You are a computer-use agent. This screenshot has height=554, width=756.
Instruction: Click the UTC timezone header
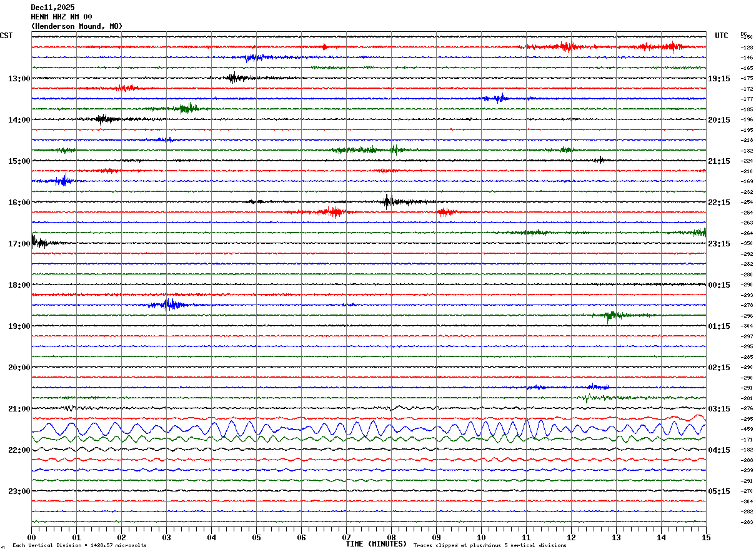pyautogui.click(x=722, y=36)
